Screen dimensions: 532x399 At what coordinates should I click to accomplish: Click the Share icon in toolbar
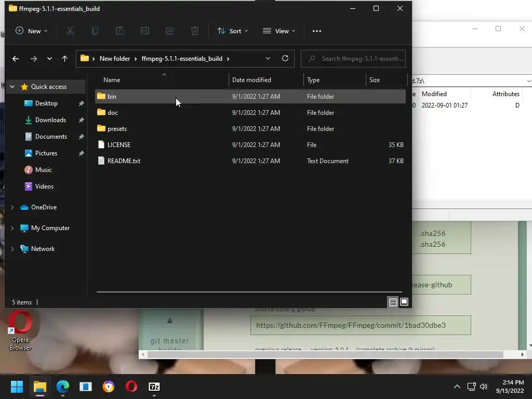(x=170, y=31)
